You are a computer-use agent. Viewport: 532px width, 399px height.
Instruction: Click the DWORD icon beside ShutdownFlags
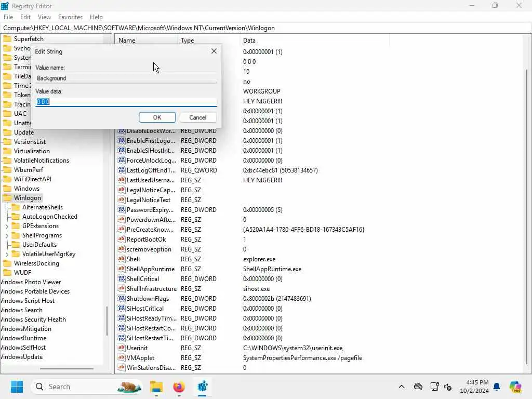(121, 298)
